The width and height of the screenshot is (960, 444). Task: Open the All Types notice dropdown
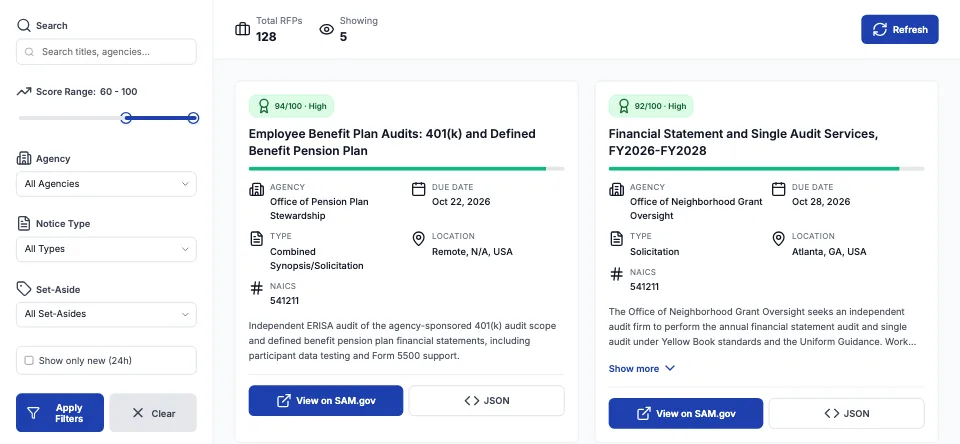tap(107, 249)
